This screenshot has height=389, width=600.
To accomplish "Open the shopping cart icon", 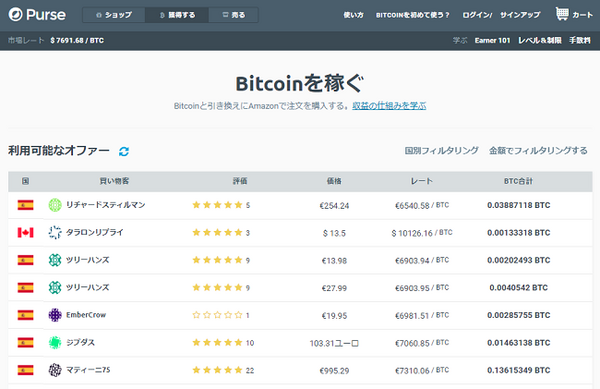I will tap(562, 14).
